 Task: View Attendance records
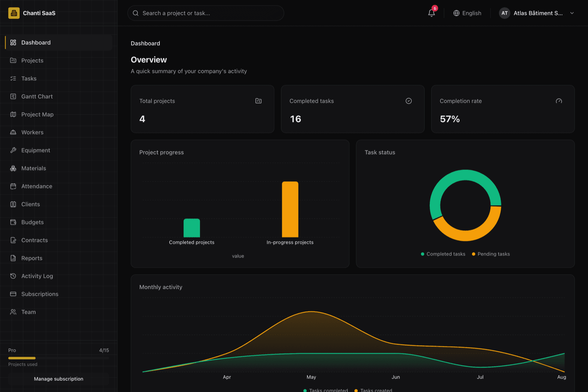59,186
